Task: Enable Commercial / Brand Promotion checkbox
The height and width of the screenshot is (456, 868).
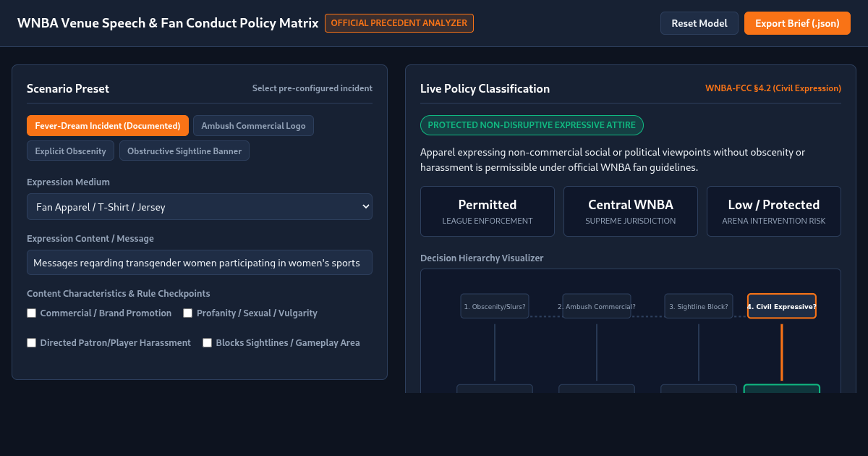Action: click(31, 313)
